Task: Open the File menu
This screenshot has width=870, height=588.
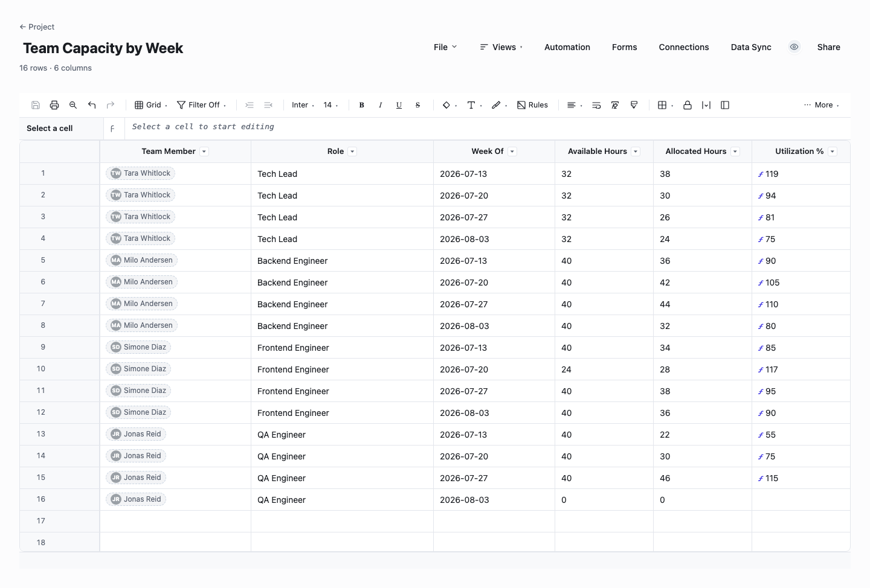Action: (x=445, y=47)
